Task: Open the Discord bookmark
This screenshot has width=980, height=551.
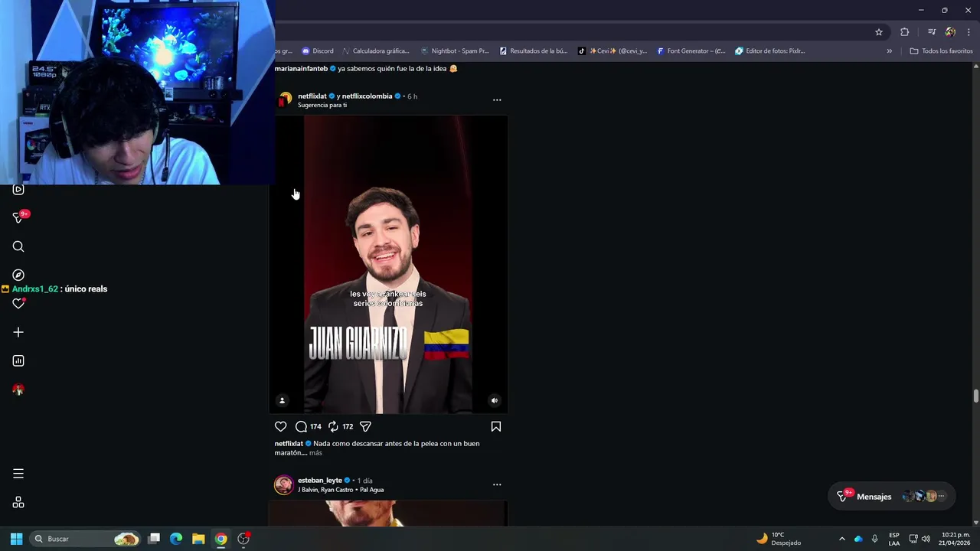Action: point(318,51)
